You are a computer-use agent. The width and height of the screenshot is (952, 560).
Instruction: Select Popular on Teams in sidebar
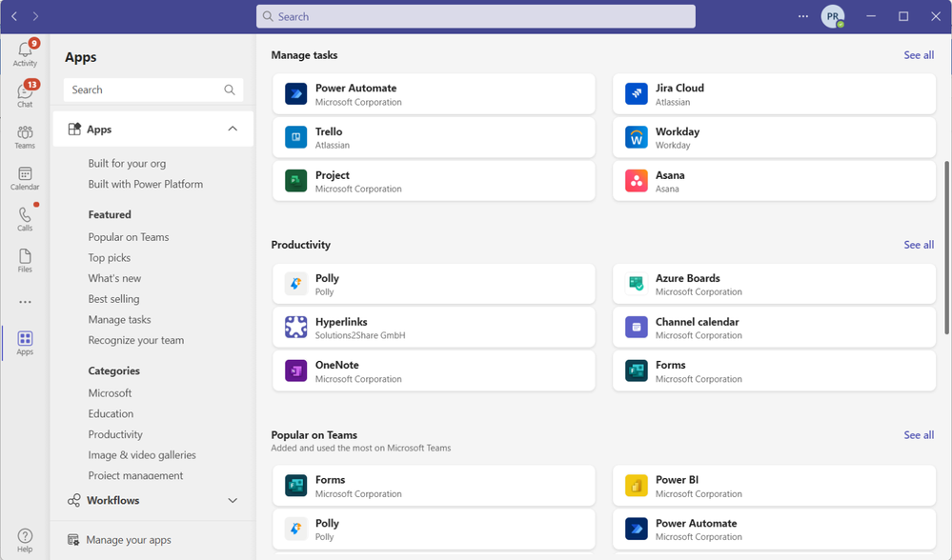[x=129, y=237]
